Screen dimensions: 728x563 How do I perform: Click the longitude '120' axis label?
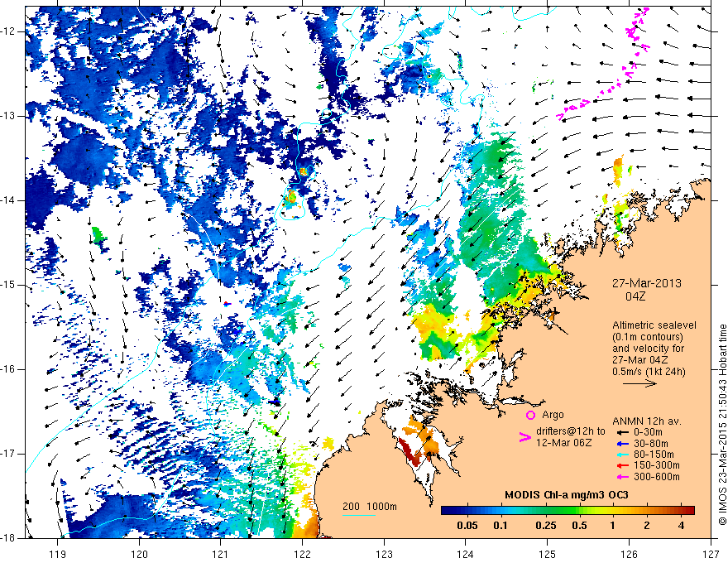click(139, 554)
